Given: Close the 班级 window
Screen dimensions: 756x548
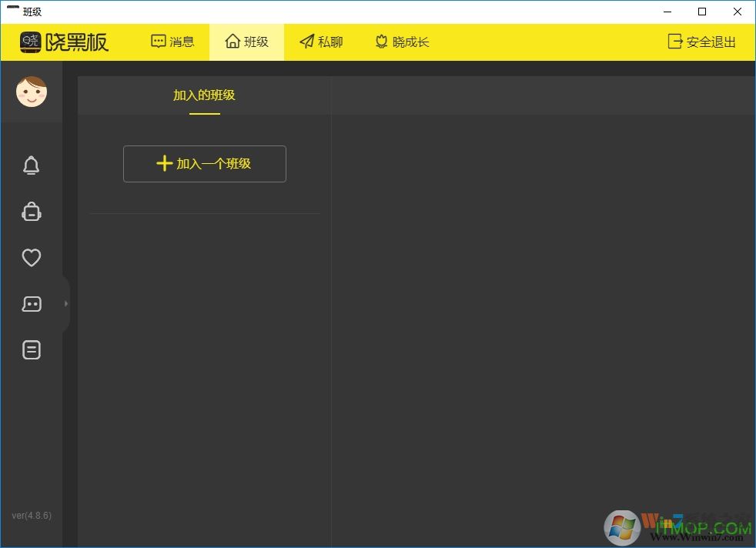Looking at the screenshot, I should (738, 12).
